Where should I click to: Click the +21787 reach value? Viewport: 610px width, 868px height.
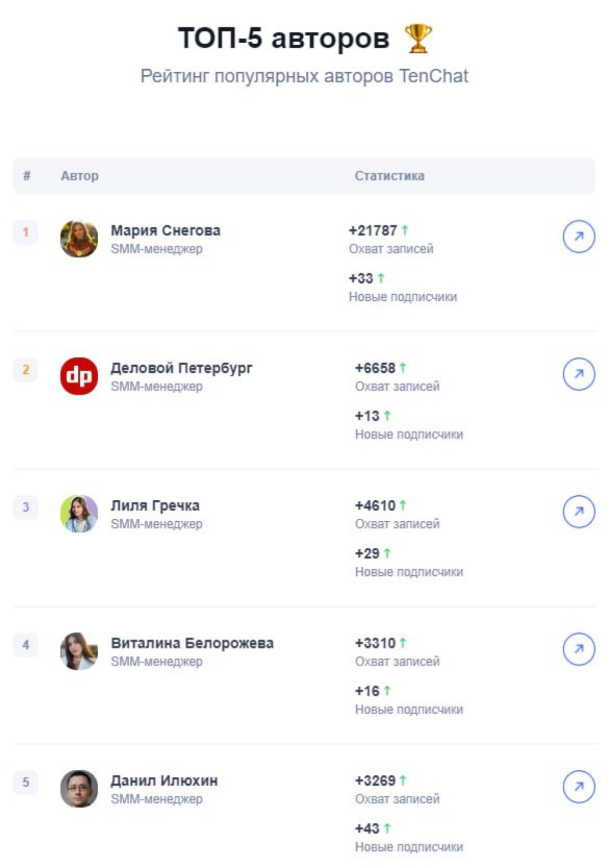pyautogui.click(x=372, y=231)
